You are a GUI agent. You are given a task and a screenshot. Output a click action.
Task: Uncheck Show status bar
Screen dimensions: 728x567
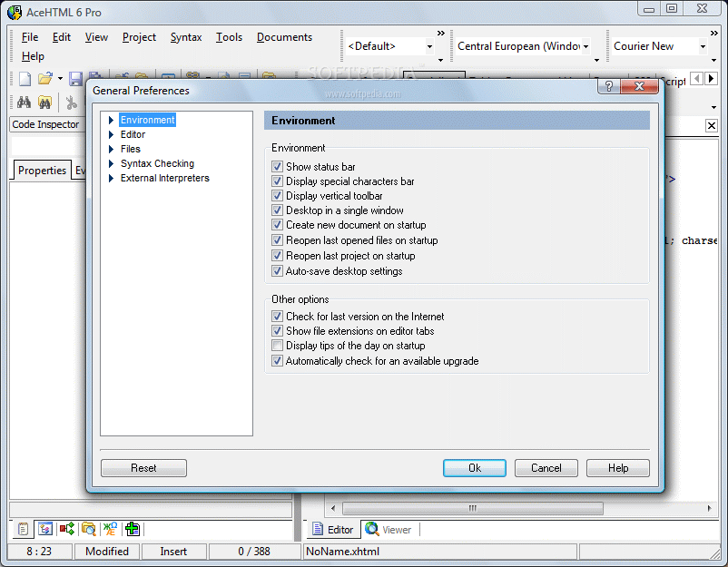[x=277, y=167]
